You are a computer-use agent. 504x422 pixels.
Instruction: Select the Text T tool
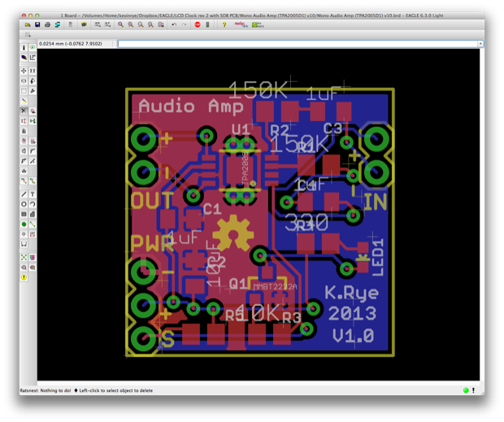tap(33, 194)
